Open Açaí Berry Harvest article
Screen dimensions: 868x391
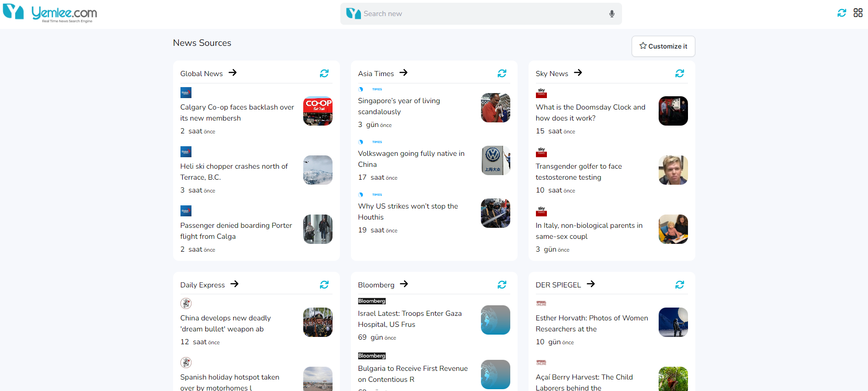[x=584, y=382]
